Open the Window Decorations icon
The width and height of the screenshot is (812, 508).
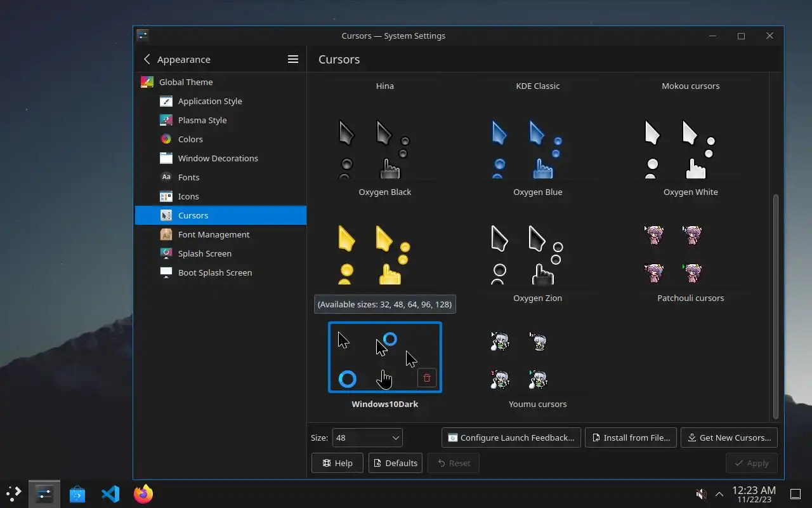click(166, 158)
